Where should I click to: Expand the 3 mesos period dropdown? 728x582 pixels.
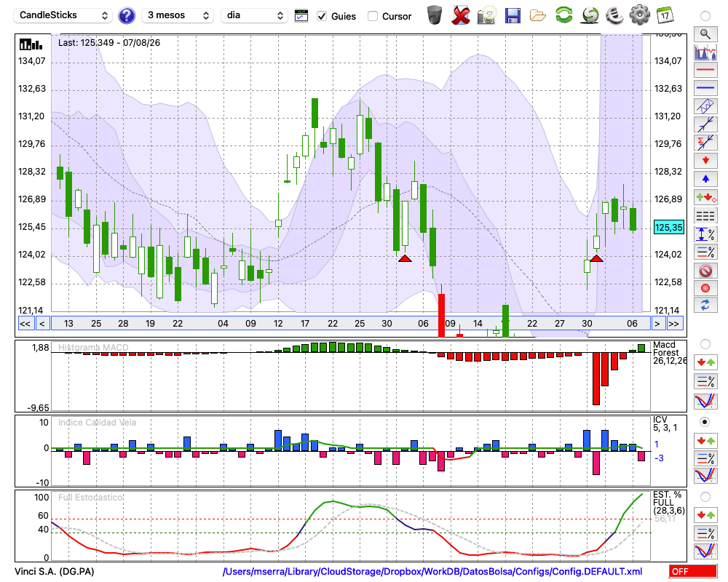click(178, 15)
